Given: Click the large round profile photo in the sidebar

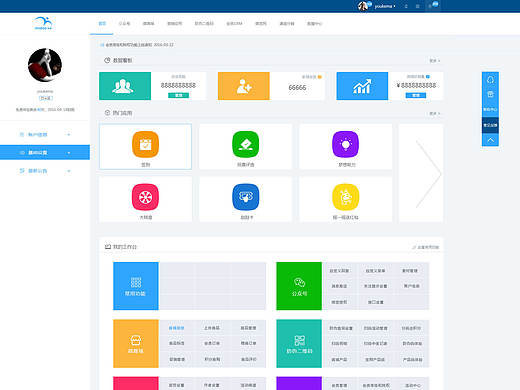Looking at the screenshot, I should pos(45,65).
